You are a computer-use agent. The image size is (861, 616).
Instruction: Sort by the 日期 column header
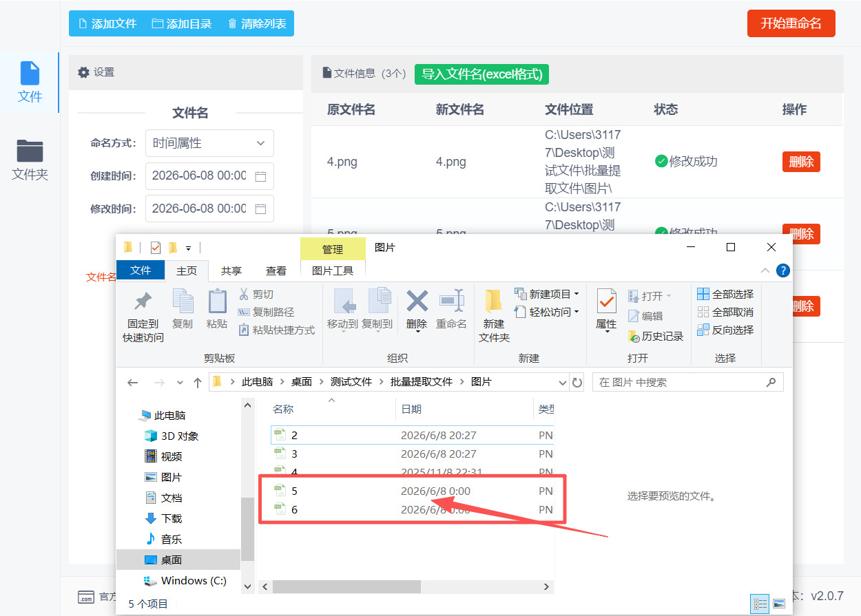pyautogui.click(x=411, y=409)
